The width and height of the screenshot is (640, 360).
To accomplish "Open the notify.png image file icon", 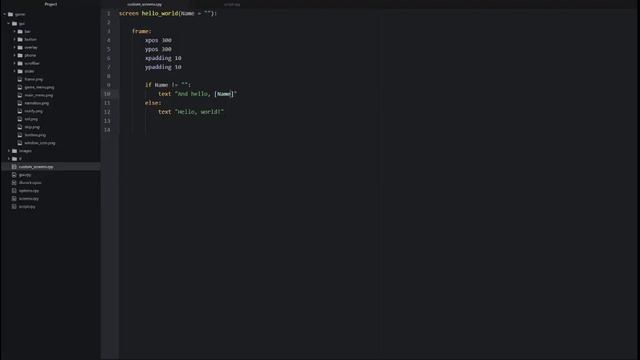I will click(20, 111).
